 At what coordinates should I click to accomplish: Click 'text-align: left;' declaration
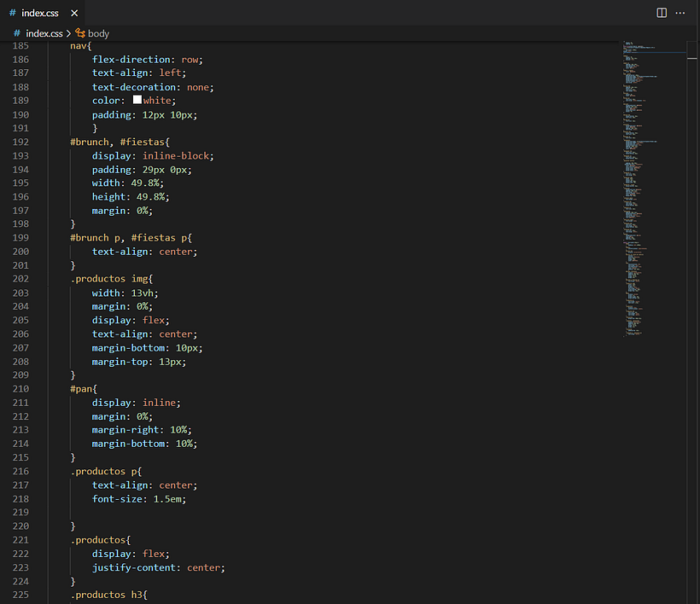[139, 73]
